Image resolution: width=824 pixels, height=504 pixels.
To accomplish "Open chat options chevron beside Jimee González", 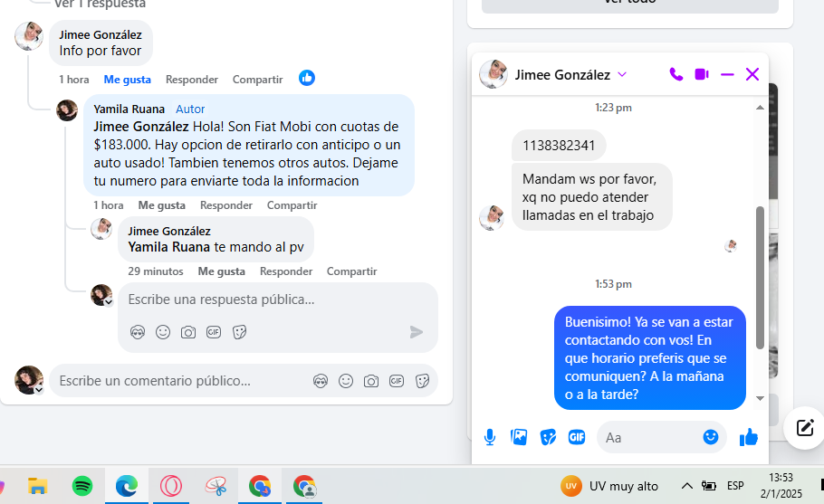I will (x=622, y=74).
